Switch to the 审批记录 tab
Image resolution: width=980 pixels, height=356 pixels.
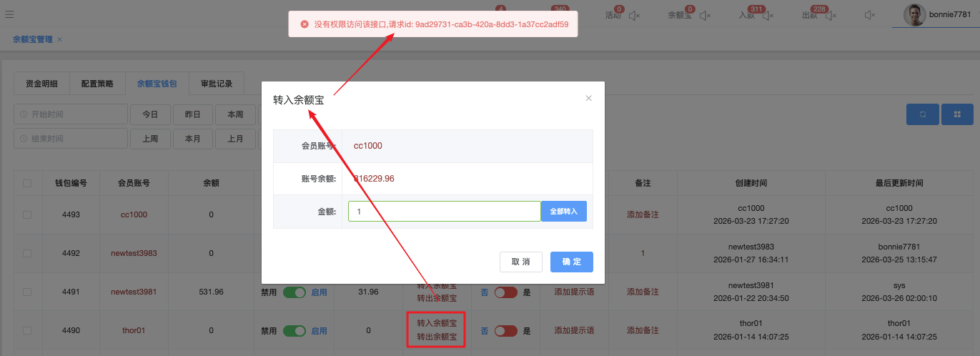click(x=216, y=84)
